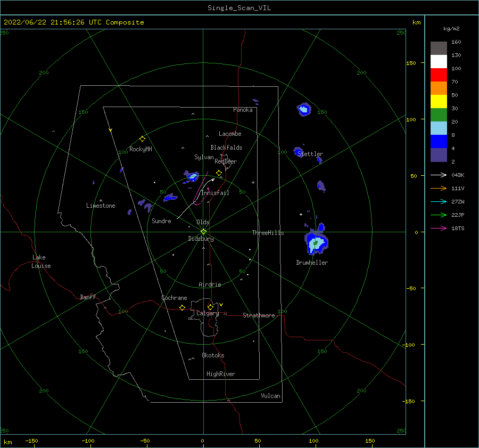Screen dimensions: 479x448
Task: Click the yellow radar marker at Didsbury
Action: click(x=203, y=232)
